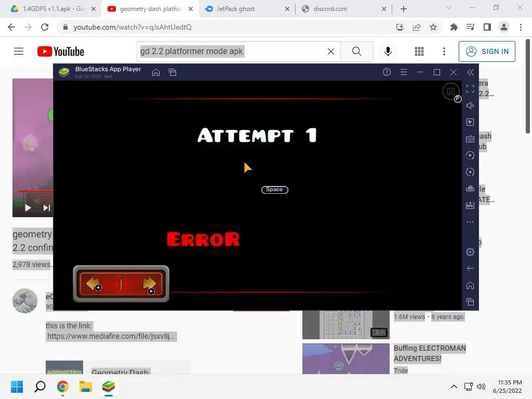Screen dimensions: 532x399
Task: Go back in Chrome
Action: coord(11,27)
